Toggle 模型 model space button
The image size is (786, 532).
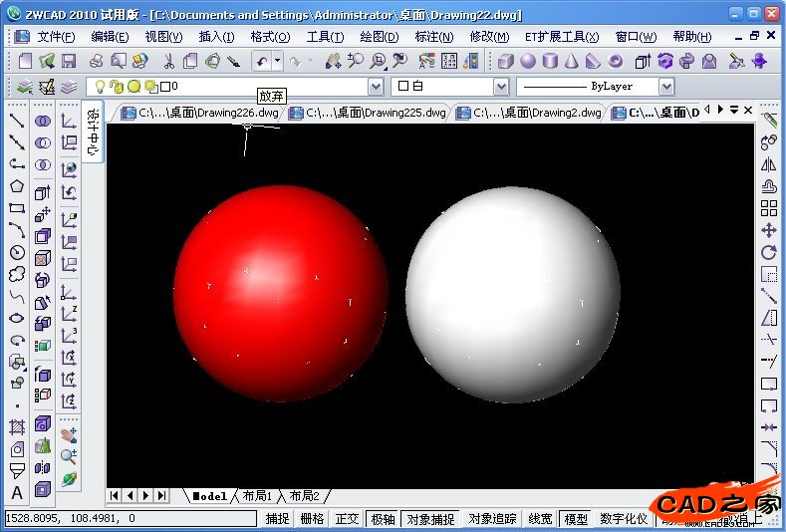[x=576, y=518]
